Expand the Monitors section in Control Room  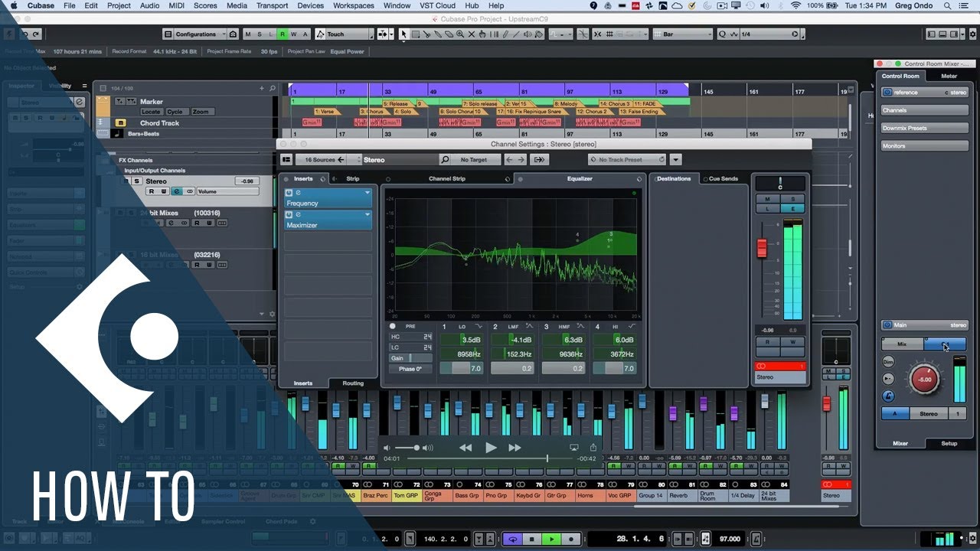tap(924, 145)
